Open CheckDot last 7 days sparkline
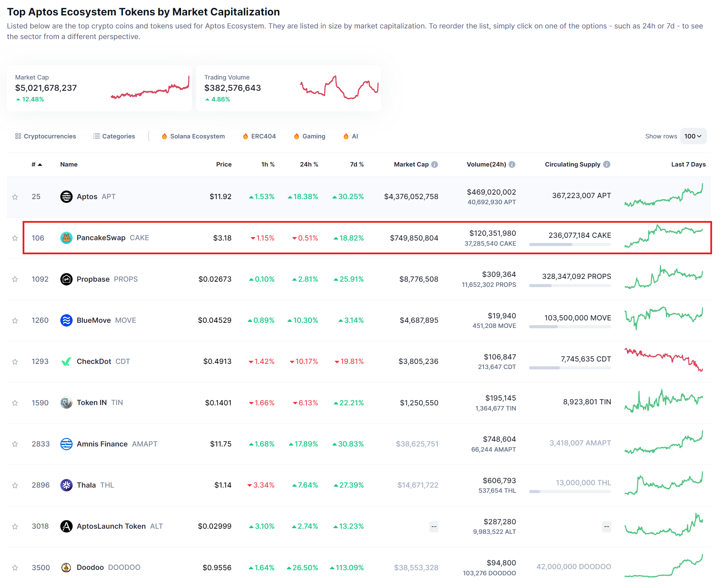Image resolution: width=722 pixels, height=588 pixels. (x=664, y=360)
